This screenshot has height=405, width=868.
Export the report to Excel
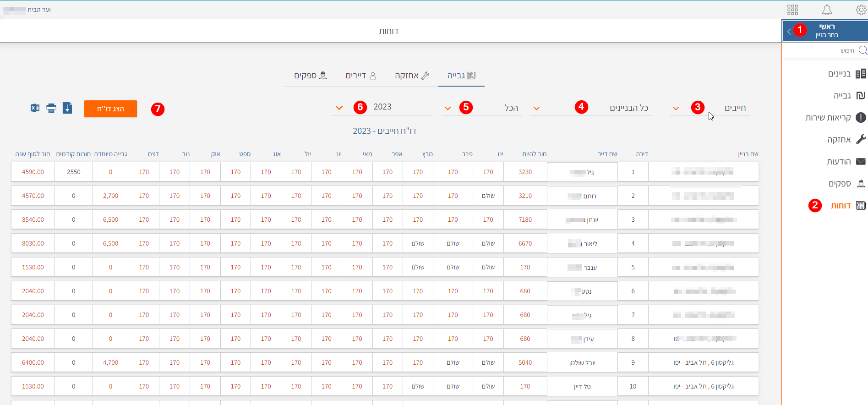coord(35,108)
